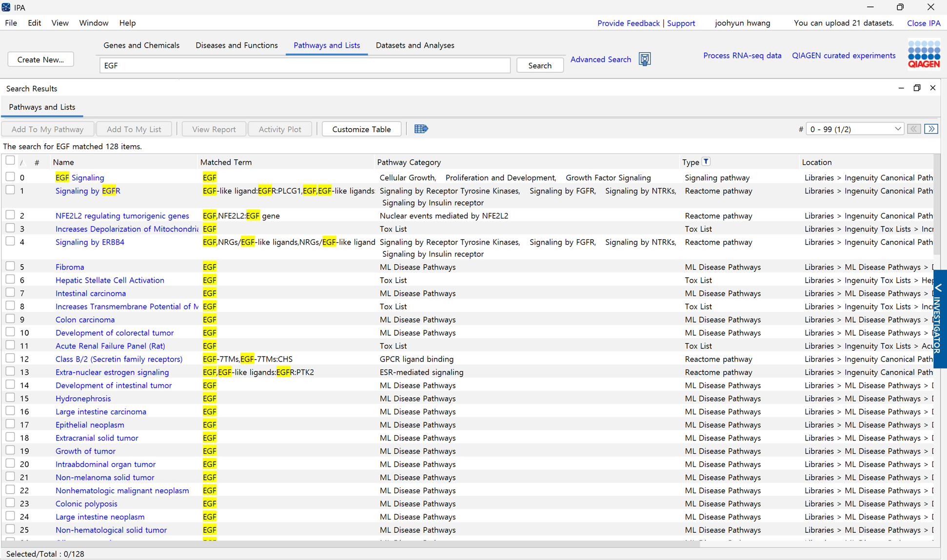Click into the EGF search field
Viewport: 947px width, 560px height.
[x=305, y=65]
